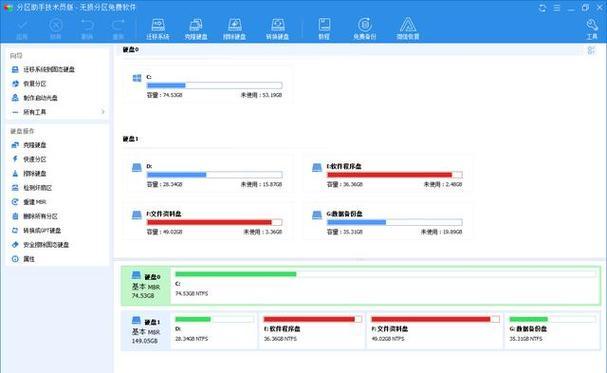This screenshot has height=373, width=607.
Task: Launch the 免费备份 backup icon
Action: tap(364, 29)
